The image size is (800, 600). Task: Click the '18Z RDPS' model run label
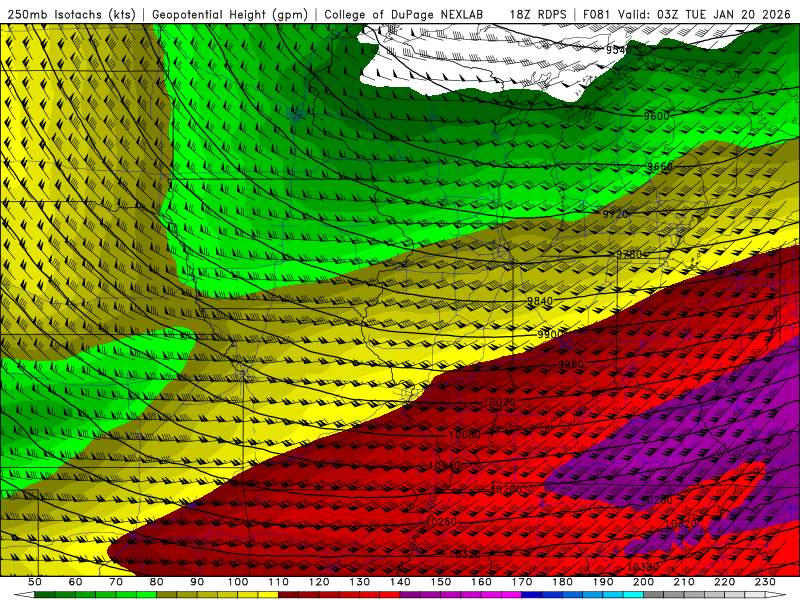538,14
